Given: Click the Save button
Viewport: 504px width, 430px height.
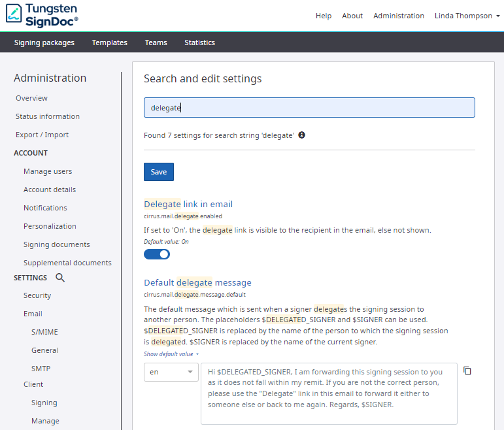Looking at the screenshot, I should pyautogui.click(x=159, y=172).
